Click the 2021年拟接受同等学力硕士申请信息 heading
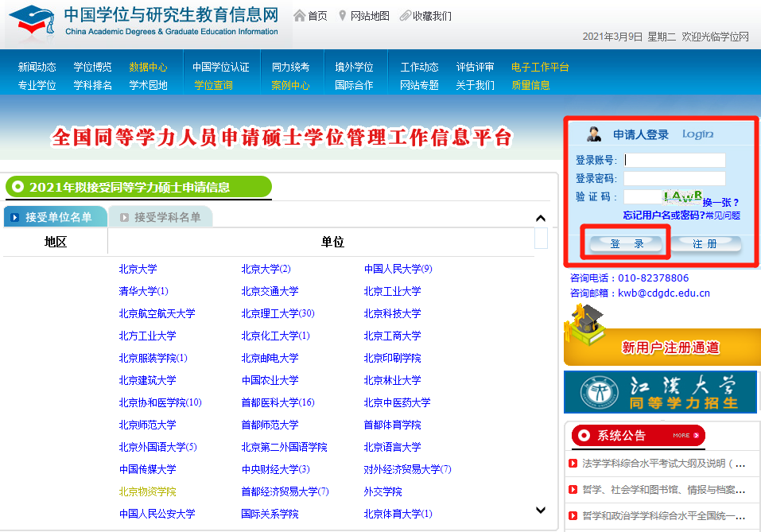761x532 pixels. tap(130, 187)
